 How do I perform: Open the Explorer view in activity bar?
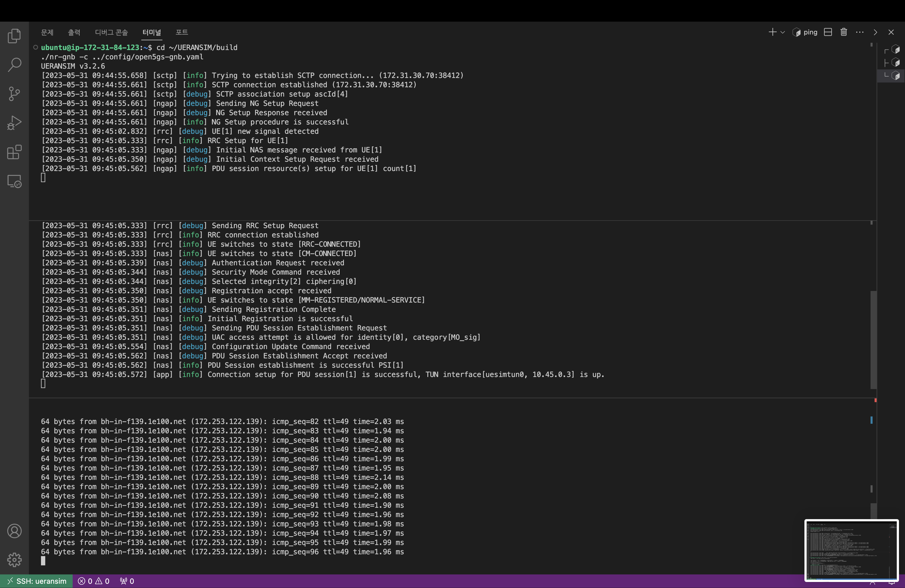(14, 36)
